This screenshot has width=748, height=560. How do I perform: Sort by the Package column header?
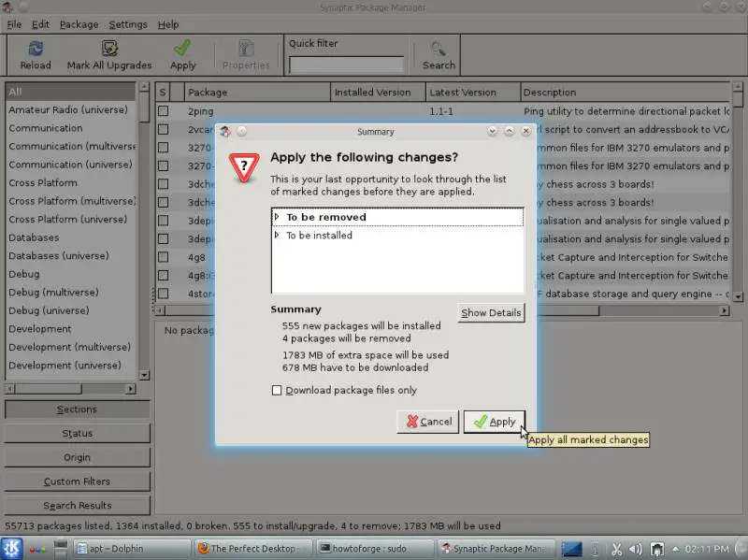coord(257,92)
